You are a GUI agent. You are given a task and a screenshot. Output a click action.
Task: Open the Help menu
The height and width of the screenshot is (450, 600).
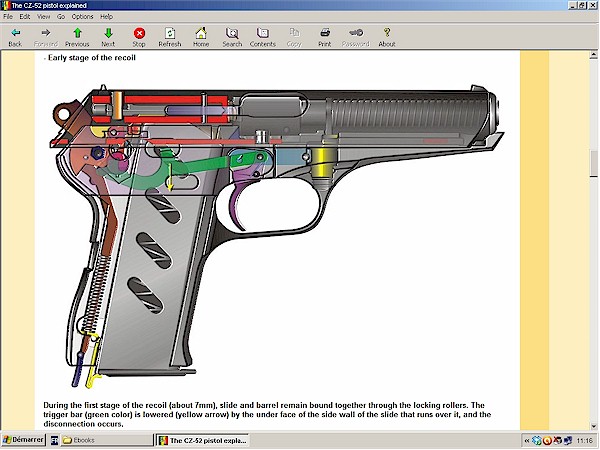pyautogui.click(x=106, y=16)
